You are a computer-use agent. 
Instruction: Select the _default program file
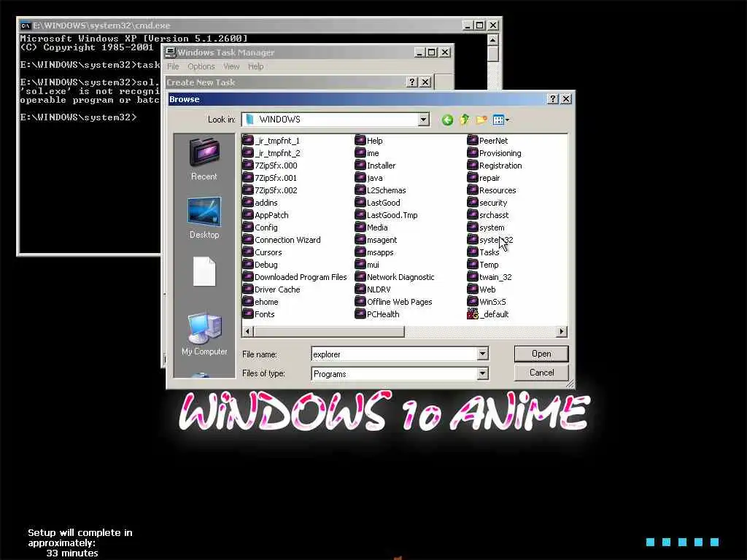coord(488,314)
